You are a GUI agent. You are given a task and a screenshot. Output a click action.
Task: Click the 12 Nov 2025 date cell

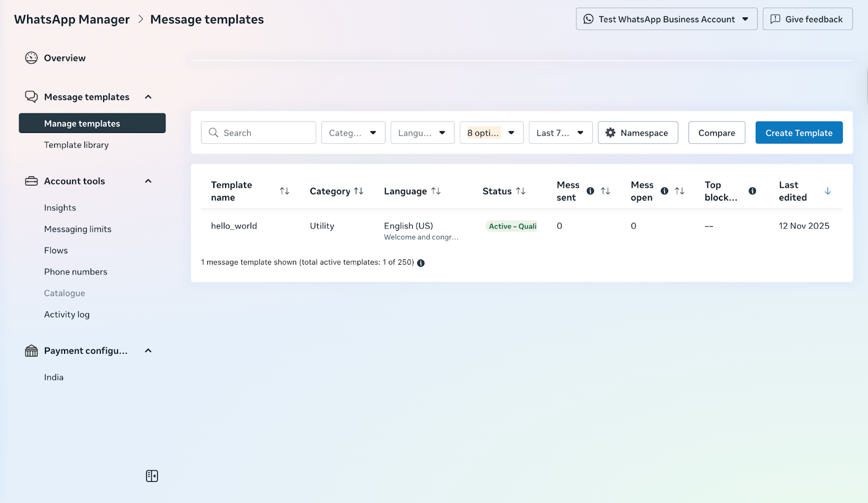[804, 226]
